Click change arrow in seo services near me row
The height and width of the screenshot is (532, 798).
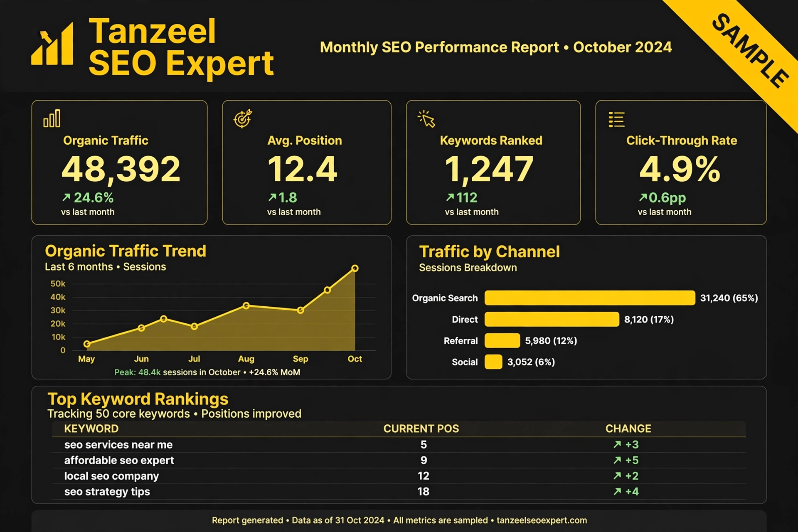[x=617, y=444]
